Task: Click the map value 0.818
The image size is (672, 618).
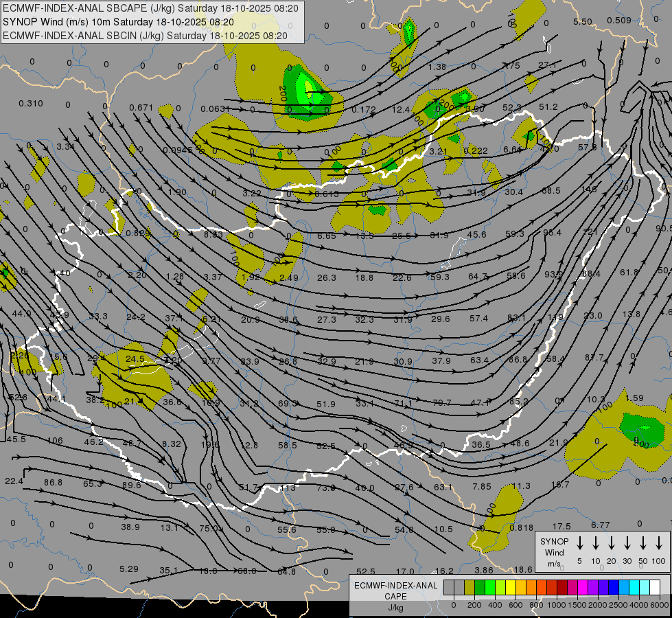Action: tap(521, 528)
